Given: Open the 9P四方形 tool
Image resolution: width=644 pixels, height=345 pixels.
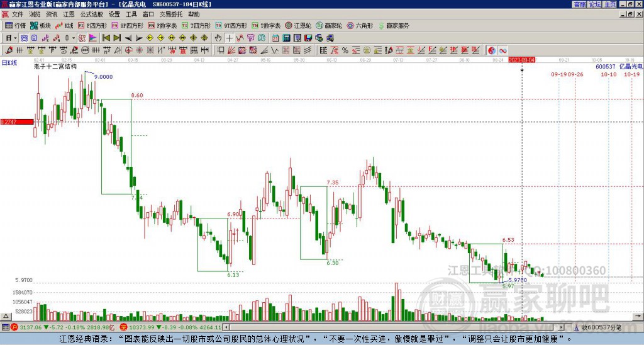Looking at the screenshot, I should [127, 25].
